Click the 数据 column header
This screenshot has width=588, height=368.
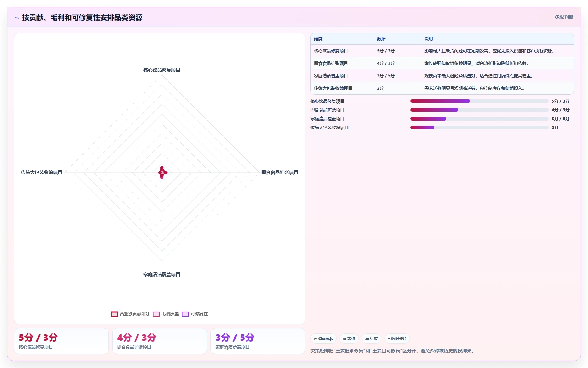pyautogui.click(x=381, y=39)
